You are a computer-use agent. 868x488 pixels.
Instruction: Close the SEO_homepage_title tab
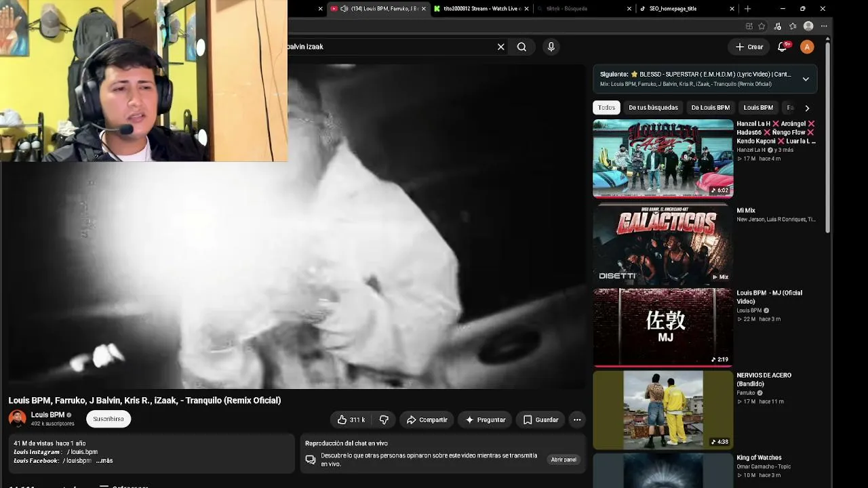click(732, 9)
